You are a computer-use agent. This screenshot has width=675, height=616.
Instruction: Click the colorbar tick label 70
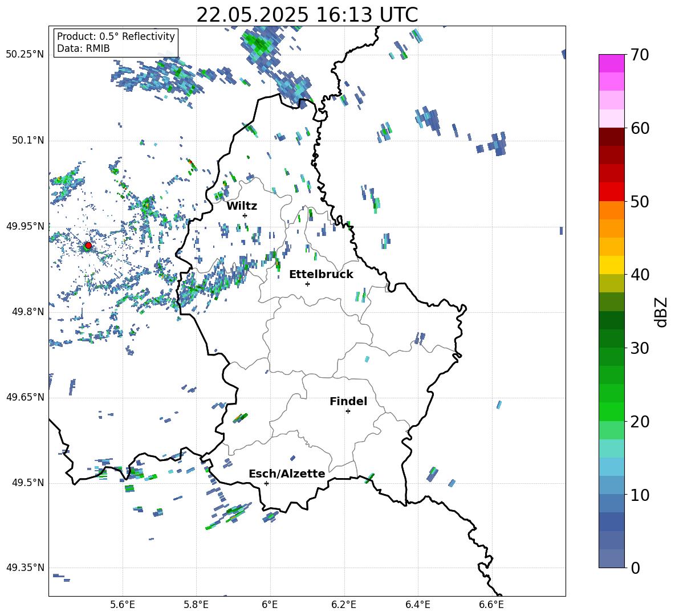(x=639, y=55)
